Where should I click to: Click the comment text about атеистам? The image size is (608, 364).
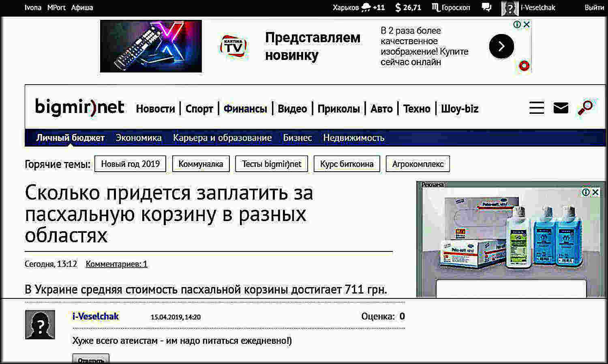click(182, 341)
